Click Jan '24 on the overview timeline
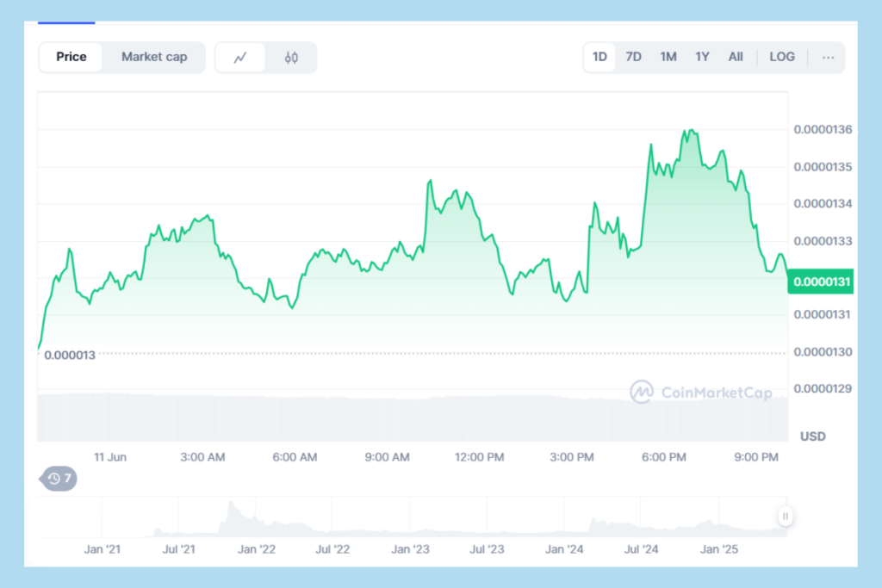The image size is (882, 588). point(564,549)
